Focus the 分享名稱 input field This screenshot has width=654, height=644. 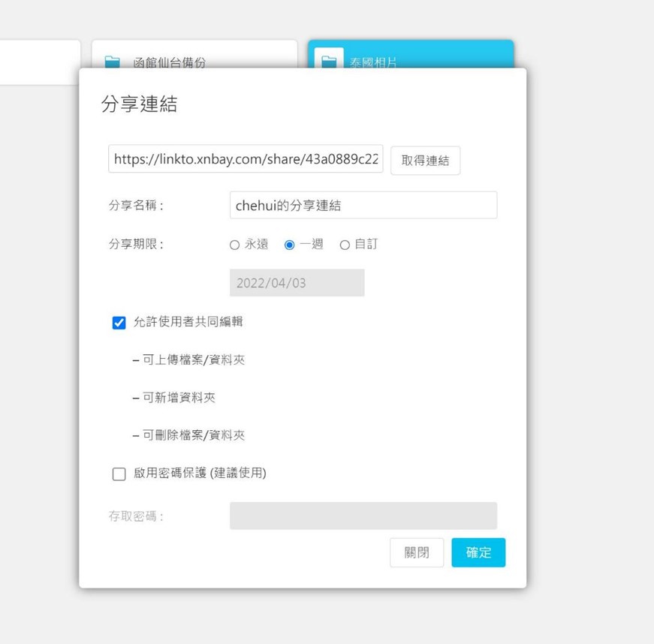tap(363, 205)
